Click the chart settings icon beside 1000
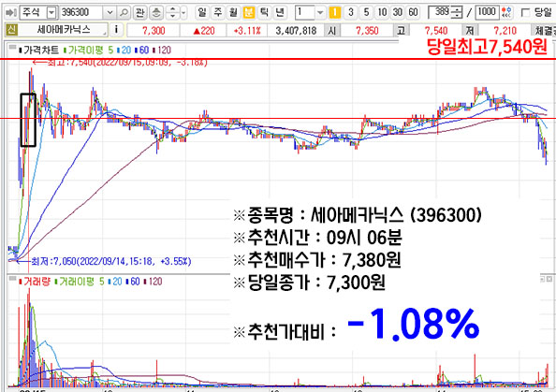Screen dimensions: 556x392 pyautogui.click(x=506, y=13)
